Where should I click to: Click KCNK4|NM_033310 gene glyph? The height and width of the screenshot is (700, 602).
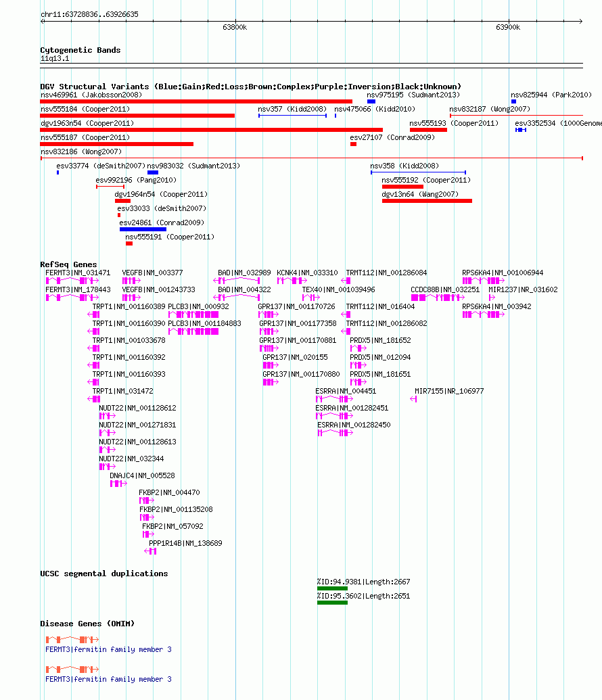point(292,281)
